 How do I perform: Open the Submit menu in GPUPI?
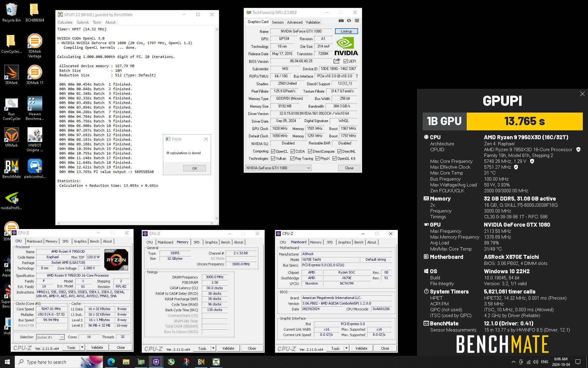coord(83,22)
